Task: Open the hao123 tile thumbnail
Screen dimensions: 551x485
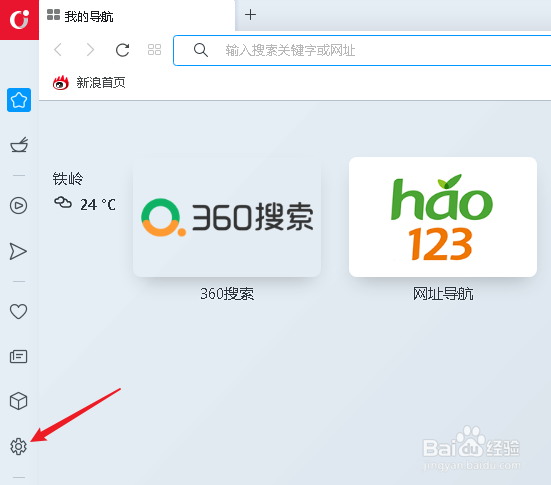Action: [x=443, y=217]
